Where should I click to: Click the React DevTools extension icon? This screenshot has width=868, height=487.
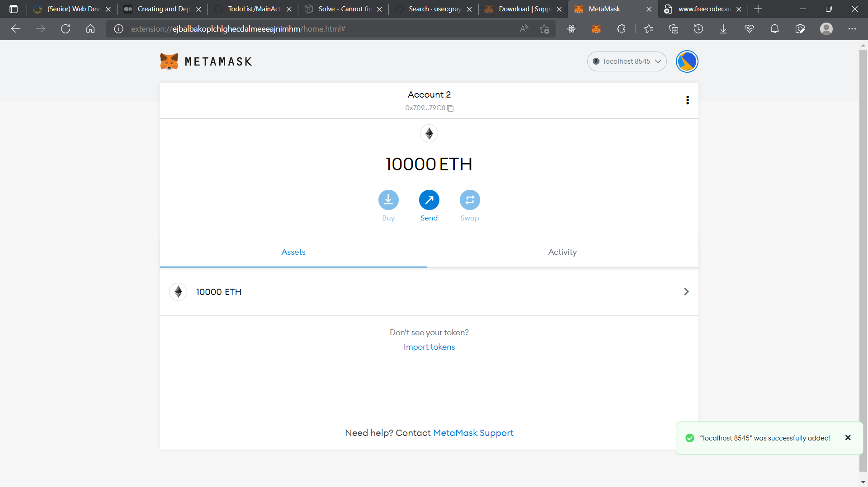(571, 29)
